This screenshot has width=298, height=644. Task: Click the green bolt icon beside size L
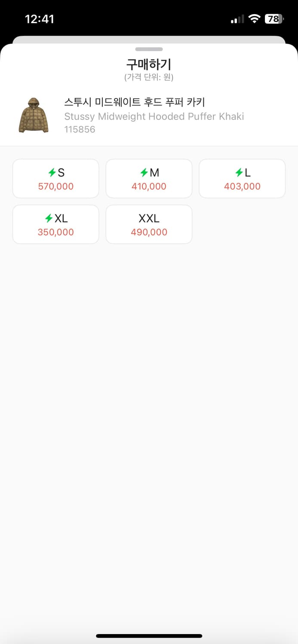pyautogui.click(x=239, y=173)
